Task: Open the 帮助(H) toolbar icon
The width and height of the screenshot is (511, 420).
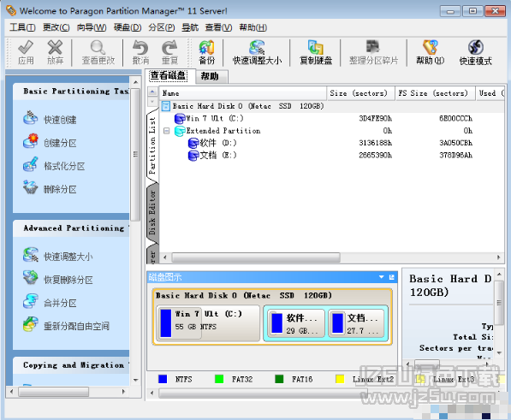Action: 431,52
